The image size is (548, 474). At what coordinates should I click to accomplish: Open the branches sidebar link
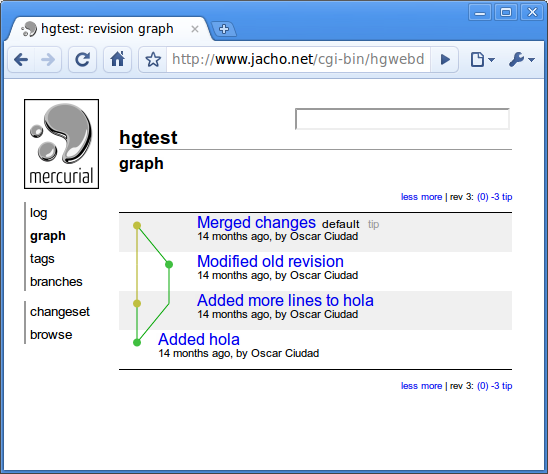(x=56, y=281)
